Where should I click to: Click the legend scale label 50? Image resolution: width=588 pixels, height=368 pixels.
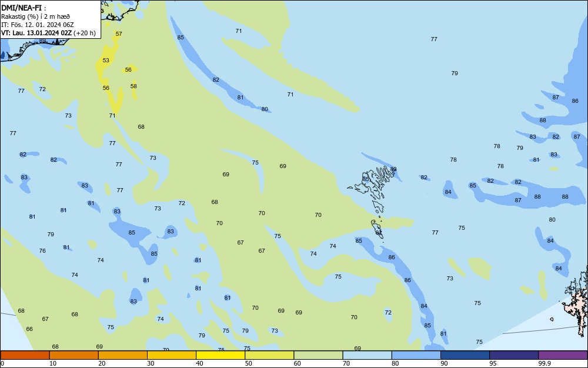click(x=248, y=363)
